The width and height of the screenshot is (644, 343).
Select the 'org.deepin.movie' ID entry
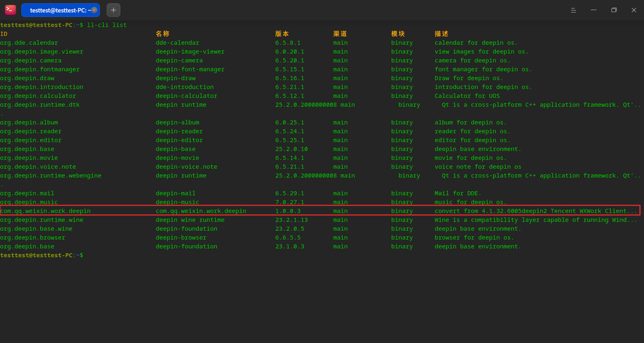point(29,158)
